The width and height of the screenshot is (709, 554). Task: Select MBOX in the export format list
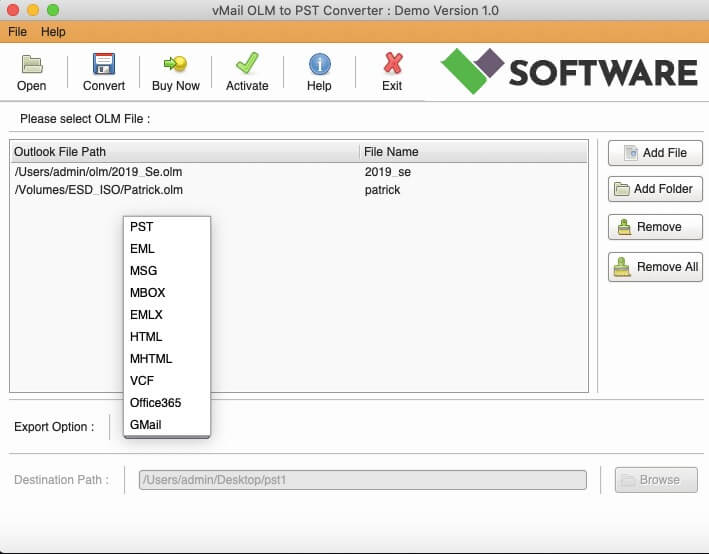click(x=147, y=293)
